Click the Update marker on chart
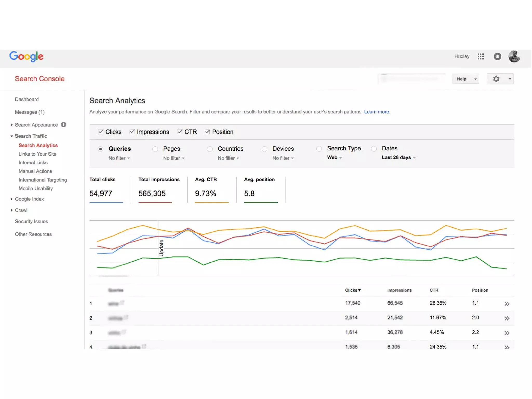Viewport: 532px width, 399px height. [x=161, y=248]
